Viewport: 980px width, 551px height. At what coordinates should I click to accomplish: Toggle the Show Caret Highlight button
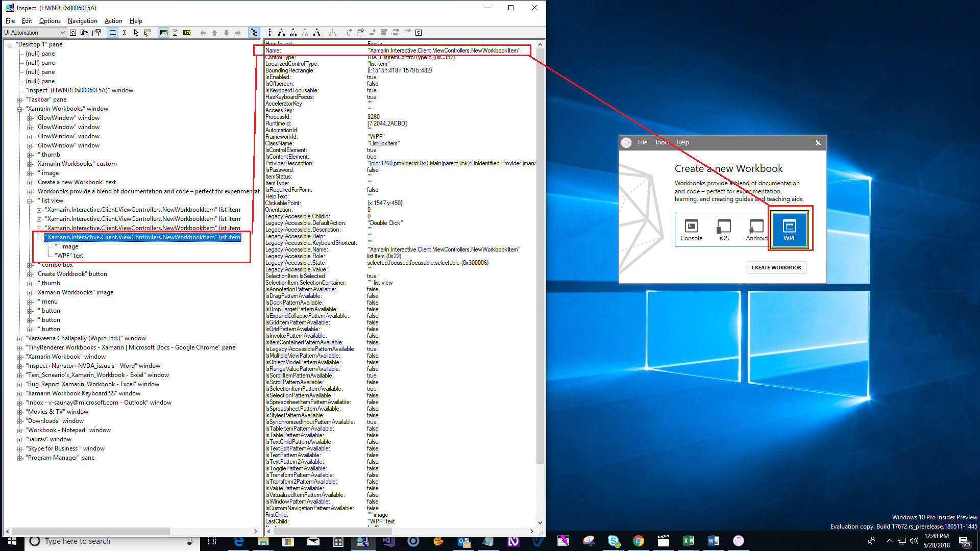[x=175, y=33]
